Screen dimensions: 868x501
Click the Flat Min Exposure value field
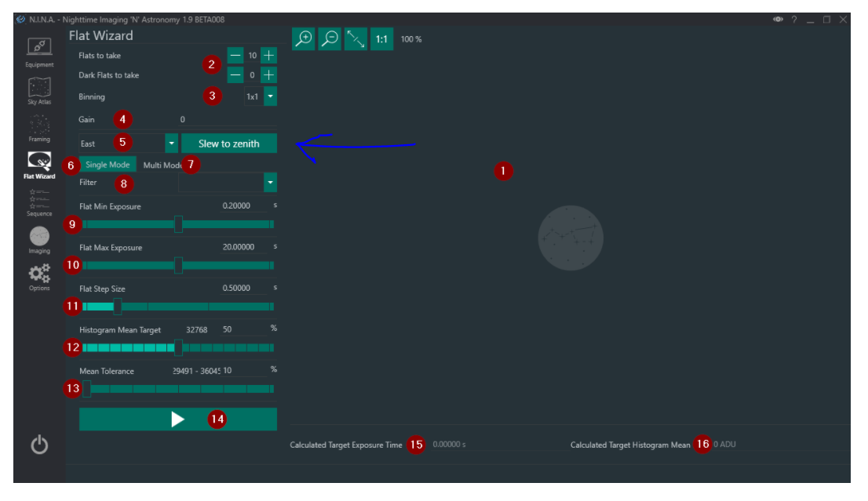point(243,205)
